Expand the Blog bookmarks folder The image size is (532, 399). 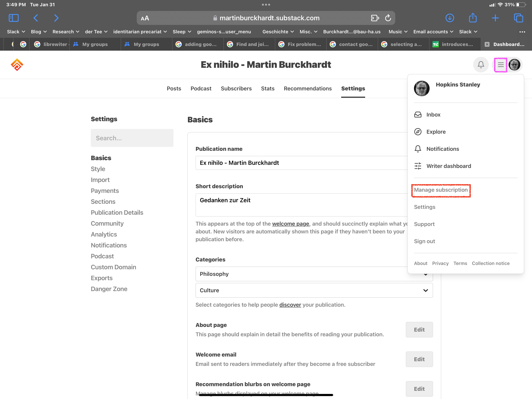(x=39, y=32)
